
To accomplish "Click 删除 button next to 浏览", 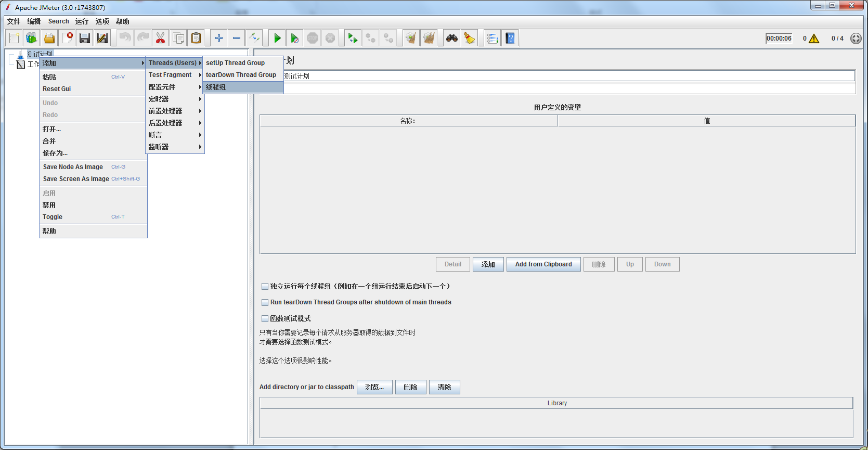I will coord(411,387).
